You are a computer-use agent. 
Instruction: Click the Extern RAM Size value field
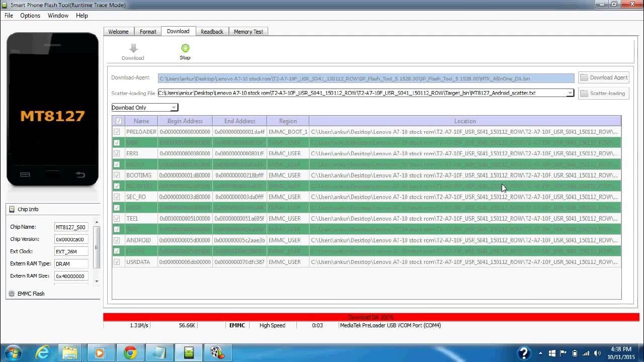tap(71, 276)
